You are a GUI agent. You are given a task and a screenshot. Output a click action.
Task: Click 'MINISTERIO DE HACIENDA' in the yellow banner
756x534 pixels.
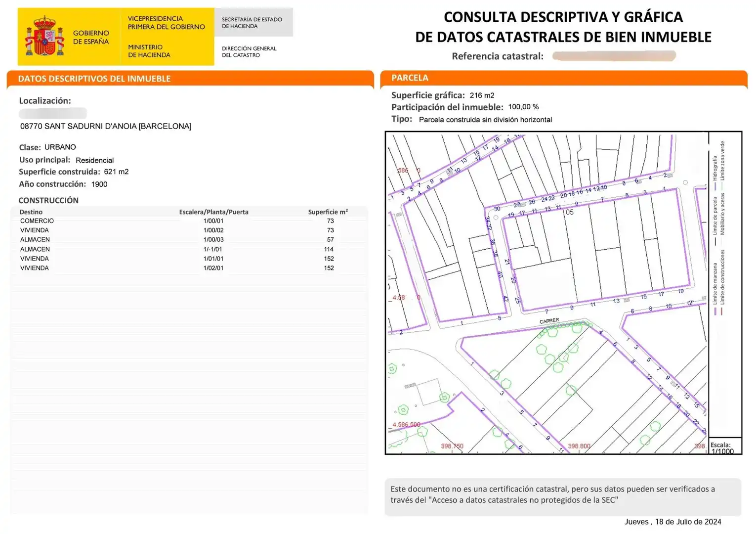149,51
